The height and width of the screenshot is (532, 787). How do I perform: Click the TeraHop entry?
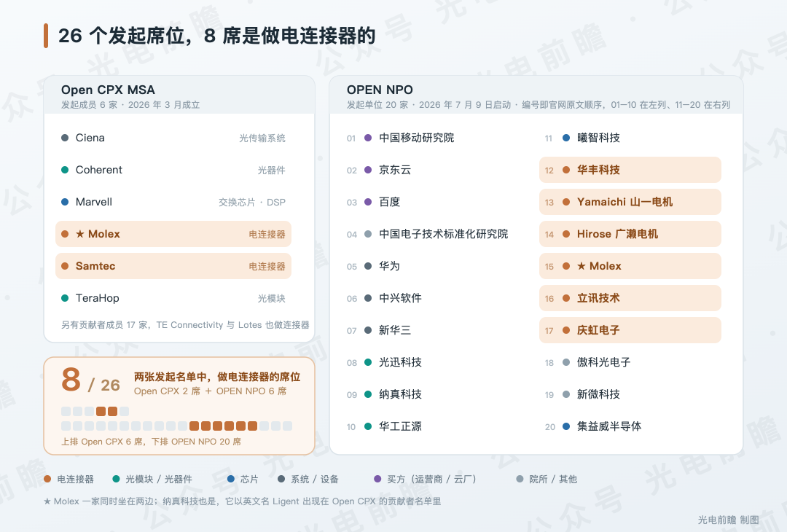pos(173,298)
